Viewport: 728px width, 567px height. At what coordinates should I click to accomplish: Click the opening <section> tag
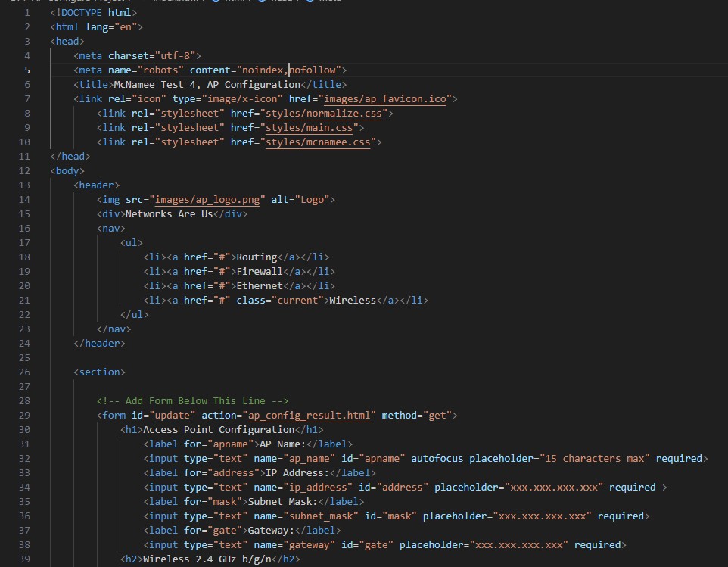click(99, 372)
